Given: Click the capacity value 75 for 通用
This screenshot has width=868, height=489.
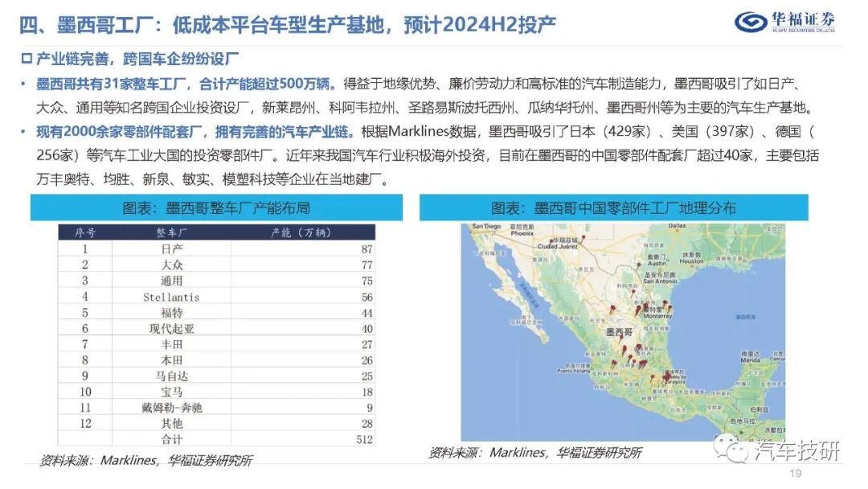Looking at the screenshot, I should 367,281.
